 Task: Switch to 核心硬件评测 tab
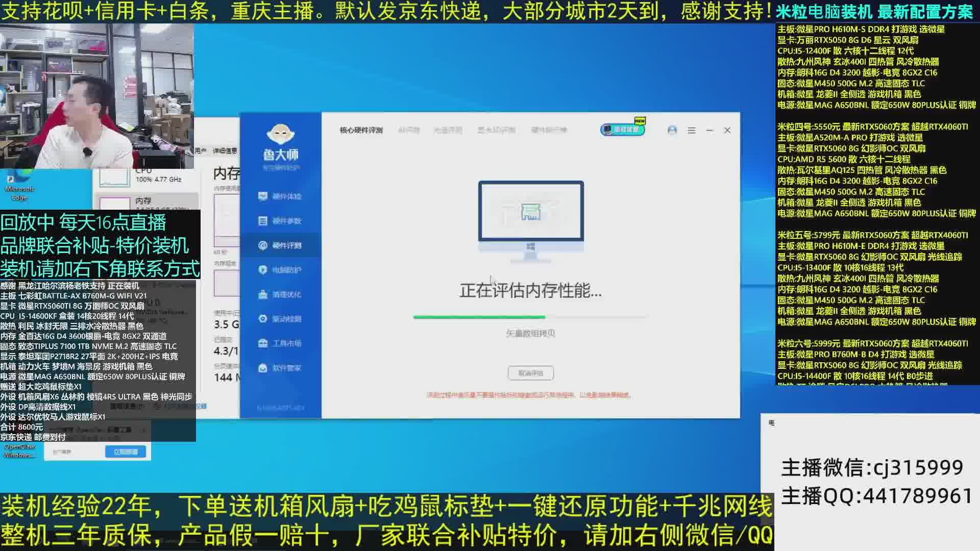361,130
